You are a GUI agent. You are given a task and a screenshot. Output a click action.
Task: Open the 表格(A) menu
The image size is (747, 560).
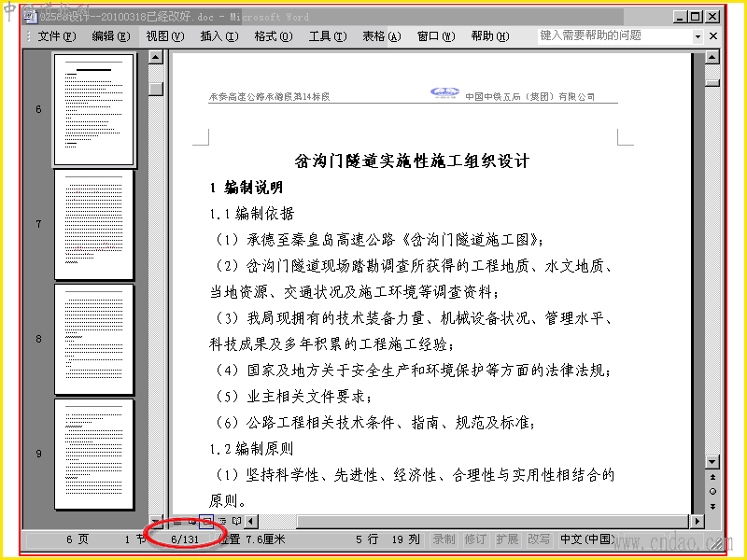click(x=381, y=36)
